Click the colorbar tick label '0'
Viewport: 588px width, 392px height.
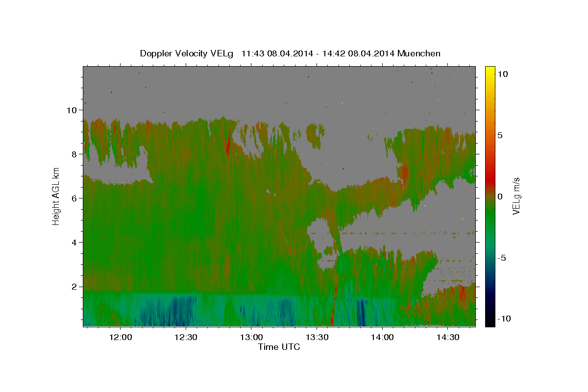[500, 196]
